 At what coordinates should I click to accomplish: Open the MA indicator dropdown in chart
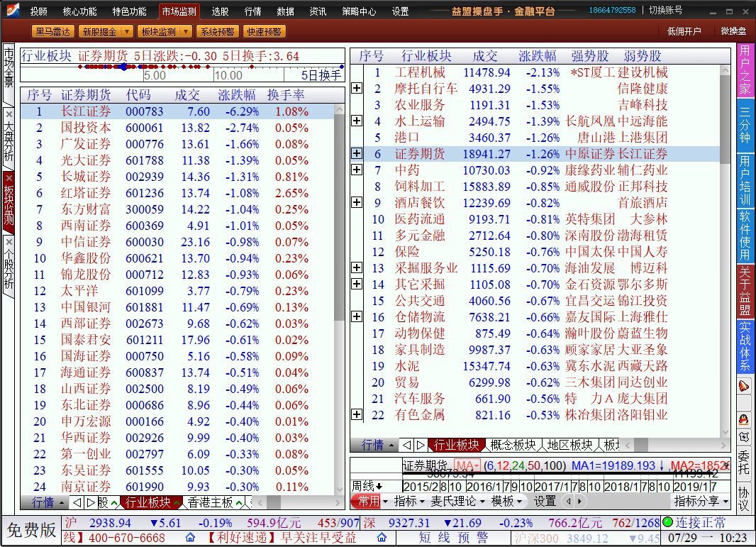click(477, 465)
